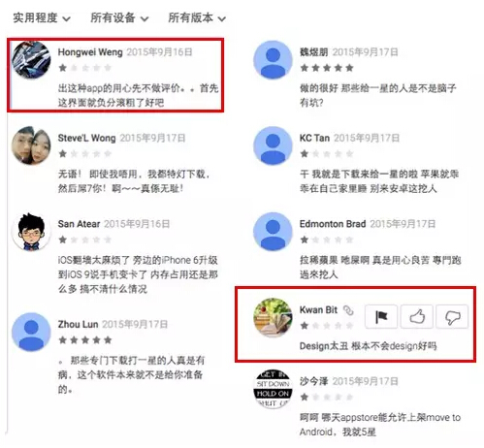This screenshot has height=448, width=484.
Task: Select Zhou Lun's five-star rating row
Action: [x=85, y=340]
